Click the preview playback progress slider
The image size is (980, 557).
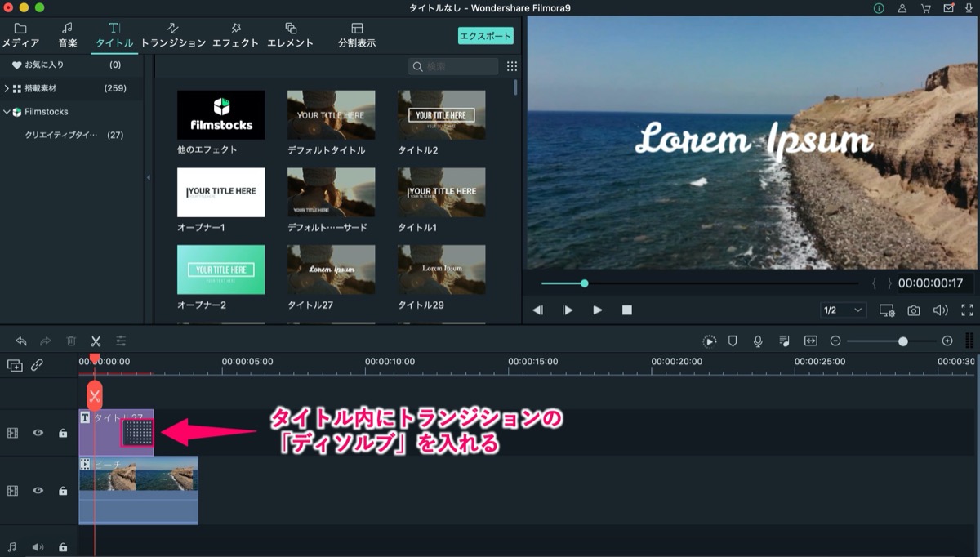point(700,283)
